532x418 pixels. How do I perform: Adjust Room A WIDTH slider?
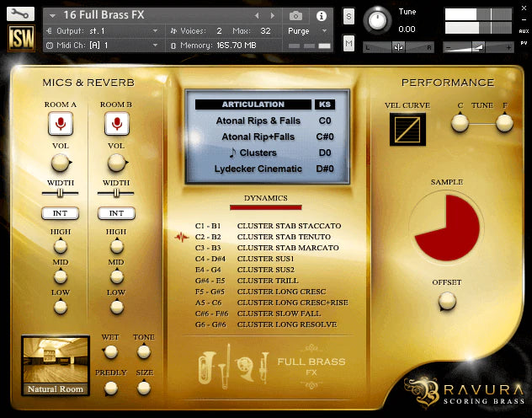pyautogui.click(x=60, y=193)
